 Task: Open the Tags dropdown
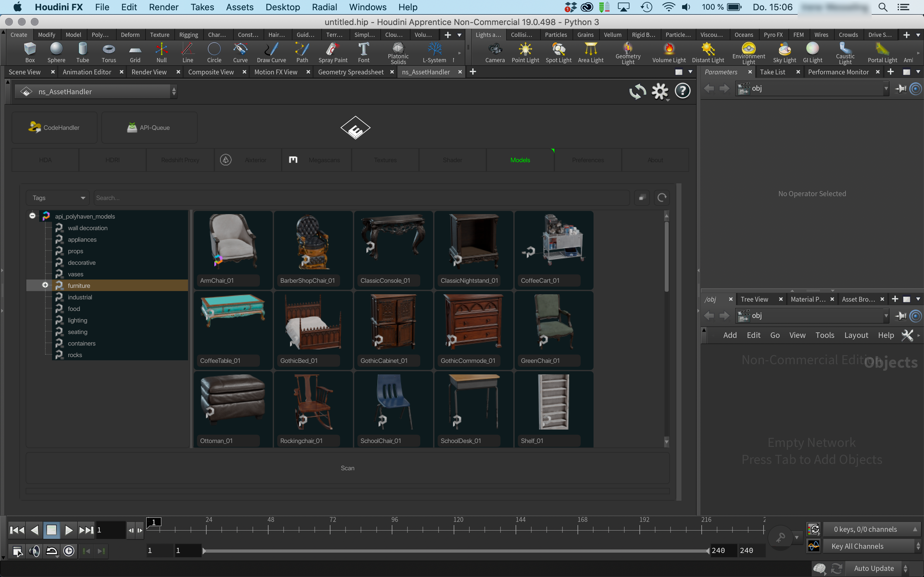click(58, 198)
